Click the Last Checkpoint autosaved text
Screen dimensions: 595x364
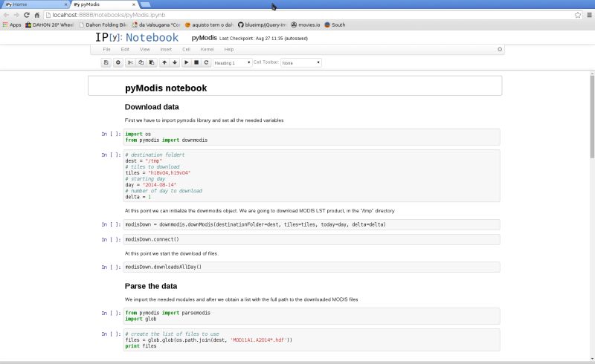[263, 39]
